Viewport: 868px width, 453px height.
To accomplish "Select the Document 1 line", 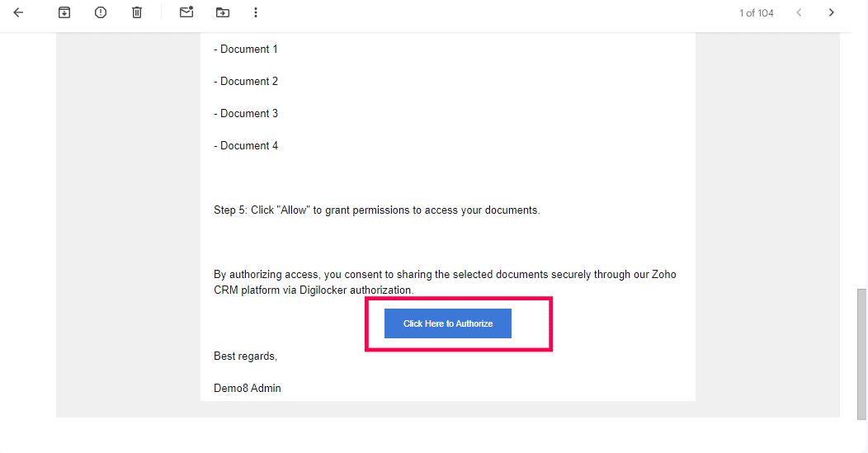I will click(x=246, y=50).
